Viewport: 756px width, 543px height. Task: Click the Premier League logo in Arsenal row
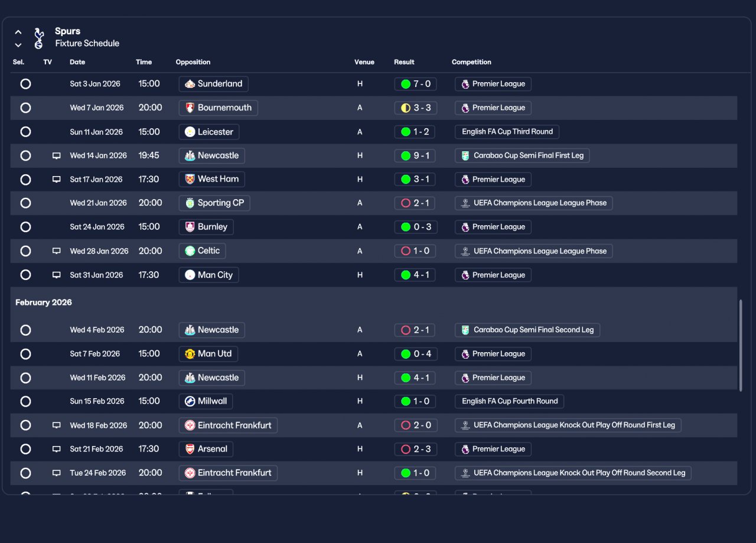tap(465, 449)
